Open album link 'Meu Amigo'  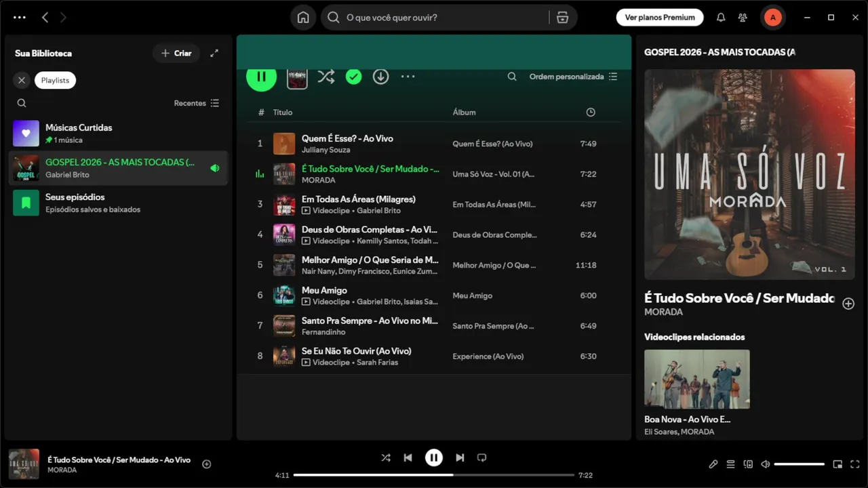[473, 296]
